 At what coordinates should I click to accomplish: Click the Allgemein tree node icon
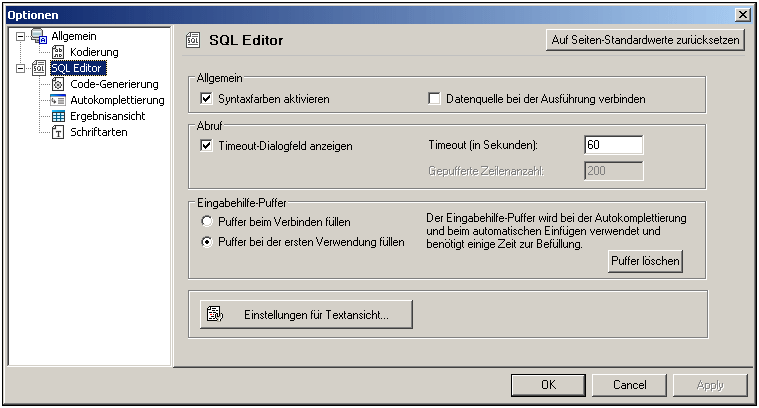coord(39,37)
